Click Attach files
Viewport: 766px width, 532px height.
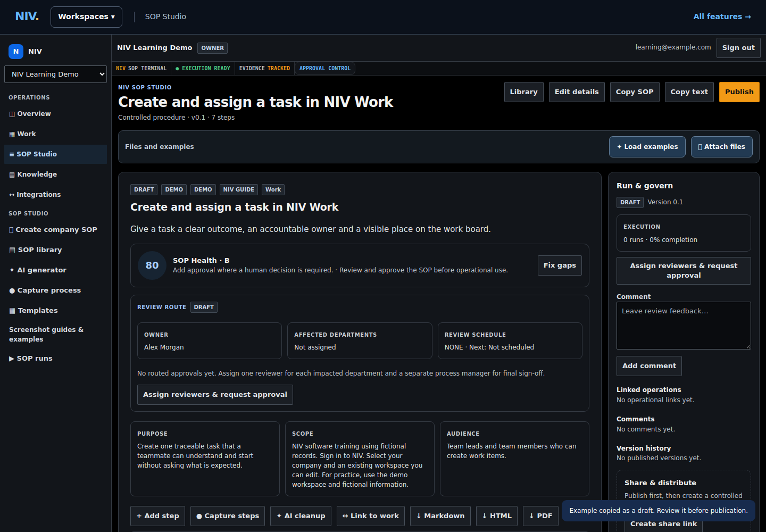coord(722,147)
